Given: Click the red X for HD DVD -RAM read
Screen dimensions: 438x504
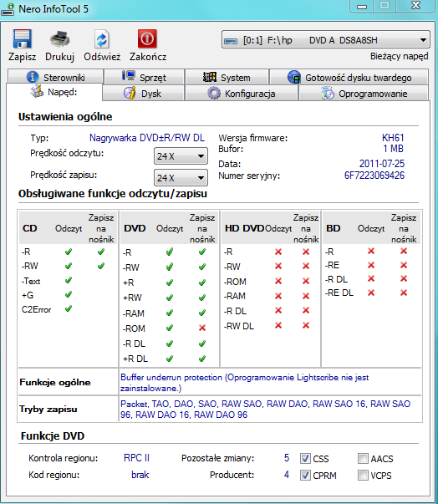Looking at the screenshot, I should [x=278, y=296].
